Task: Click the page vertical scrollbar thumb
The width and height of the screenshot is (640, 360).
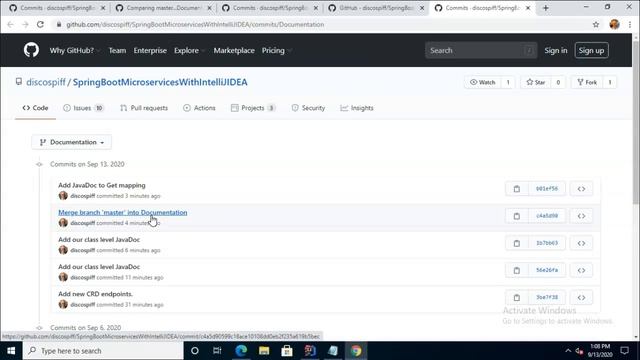Action: click(x=636, y=122)
